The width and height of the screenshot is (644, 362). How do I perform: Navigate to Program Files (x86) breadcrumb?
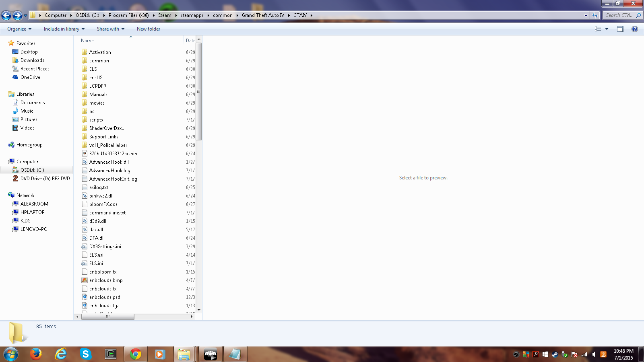(x=129, y=15)
